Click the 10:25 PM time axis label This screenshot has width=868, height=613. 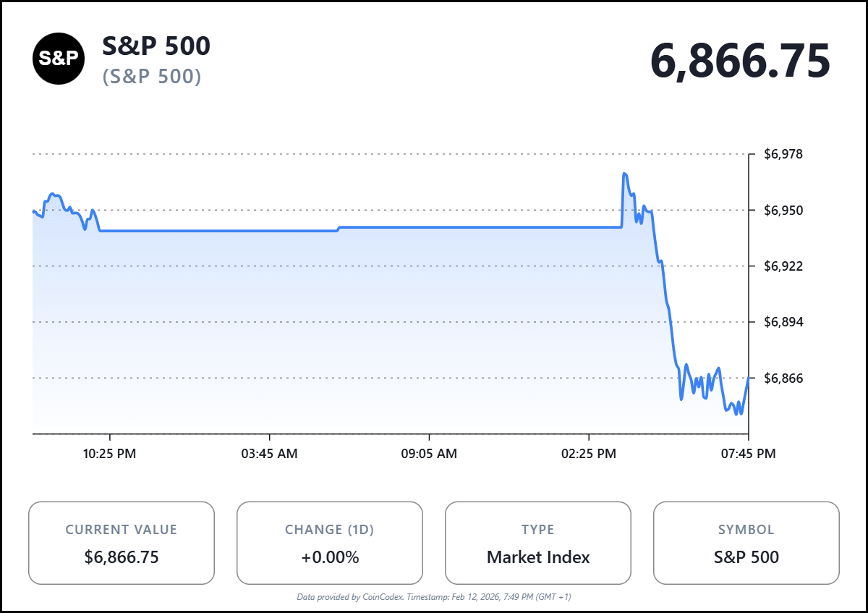coord(109,454)
